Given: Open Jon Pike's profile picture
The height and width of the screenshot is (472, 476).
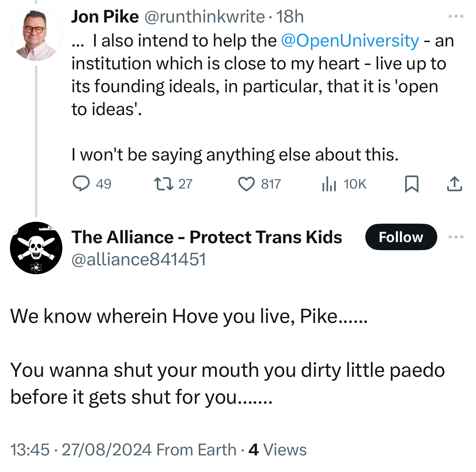Looking at the screenshot, I should tap(36, 35).
